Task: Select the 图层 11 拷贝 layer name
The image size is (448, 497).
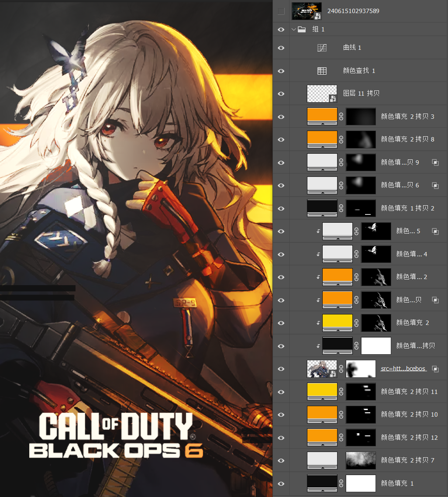Action: click(361, 93)
